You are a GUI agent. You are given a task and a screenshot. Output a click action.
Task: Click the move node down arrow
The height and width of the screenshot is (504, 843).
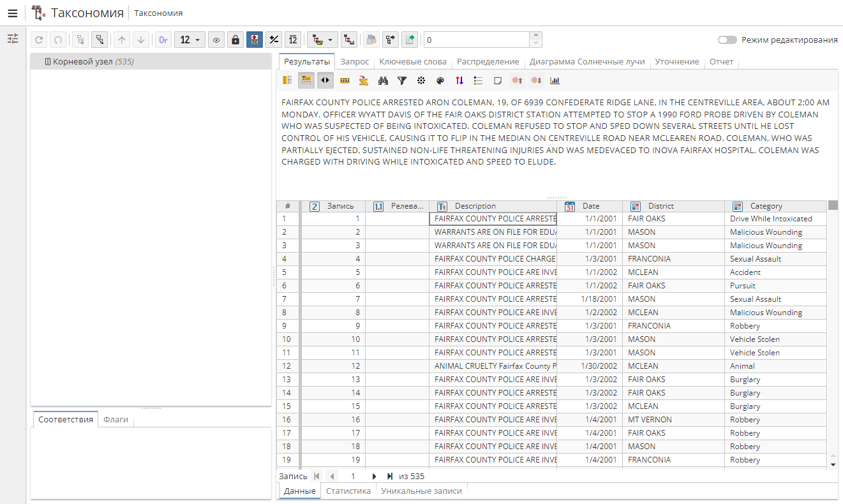141,40
